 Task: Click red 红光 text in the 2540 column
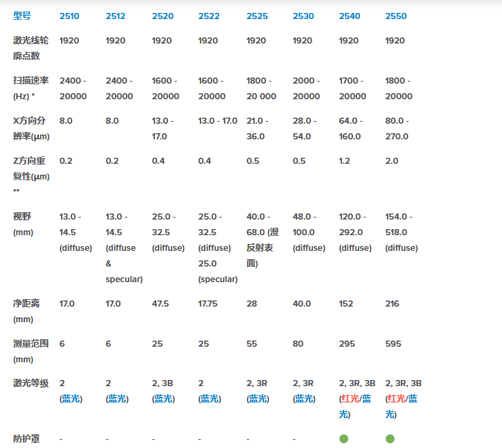pyautogui.click(x=350, y=399)
